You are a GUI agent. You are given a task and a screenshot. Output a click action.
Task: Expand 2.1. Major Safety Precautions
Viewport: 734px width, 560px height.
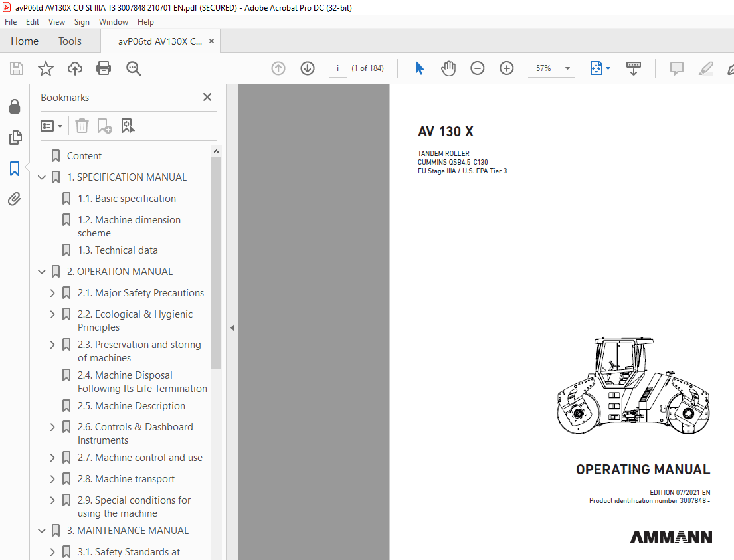(52, 293)
